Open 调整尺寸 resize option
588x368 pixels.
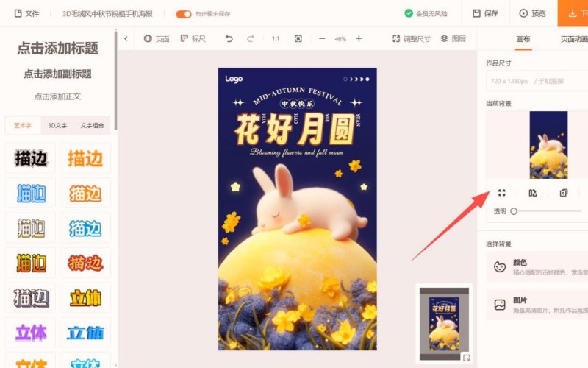coord(412,38)
